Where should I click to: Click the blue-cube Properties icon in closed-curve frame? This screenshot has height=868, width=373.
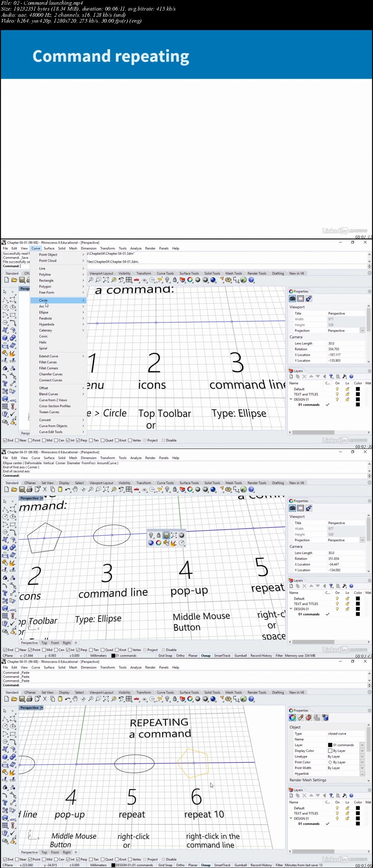[x=325, y=718]
